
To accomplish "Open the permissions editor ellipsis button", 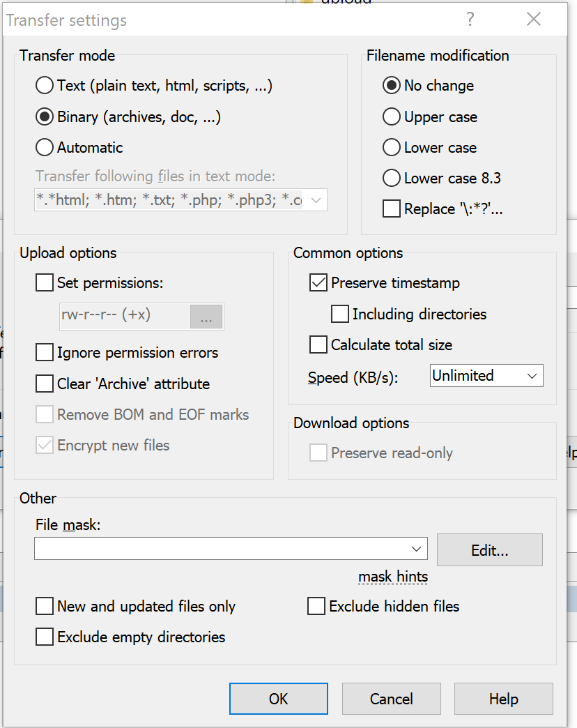I will click(x=206, y=317).
